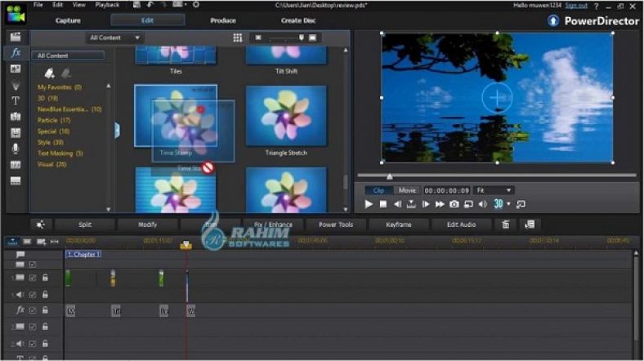Click the Modify button
This screenshot has height=361, width=644.
point(147,225)
